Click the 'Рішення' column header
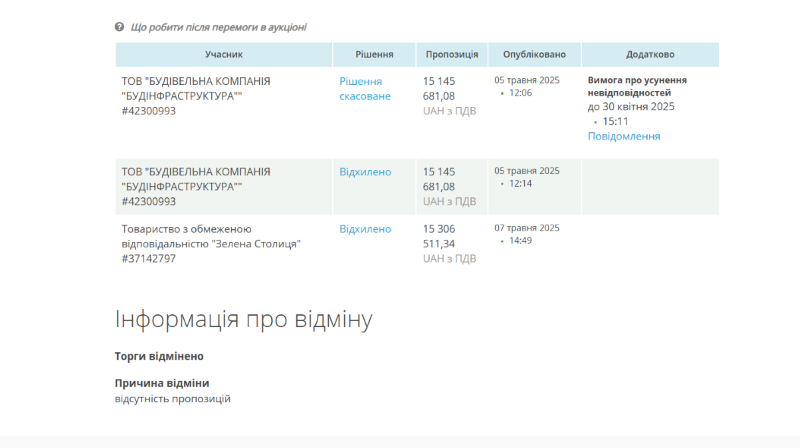Image resolution: width=800 pixels, height=448 pixels. point(374,54)
